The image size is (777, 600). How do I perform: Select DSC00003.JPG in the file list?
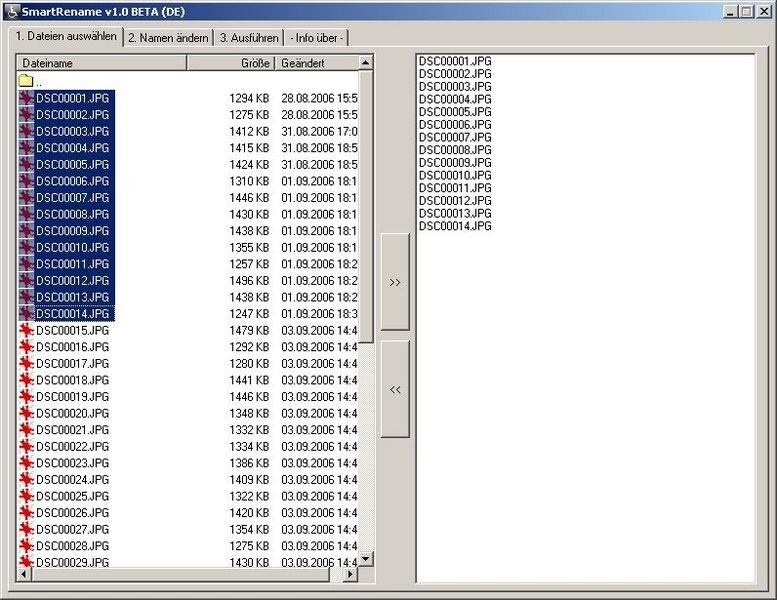(72, 131)
